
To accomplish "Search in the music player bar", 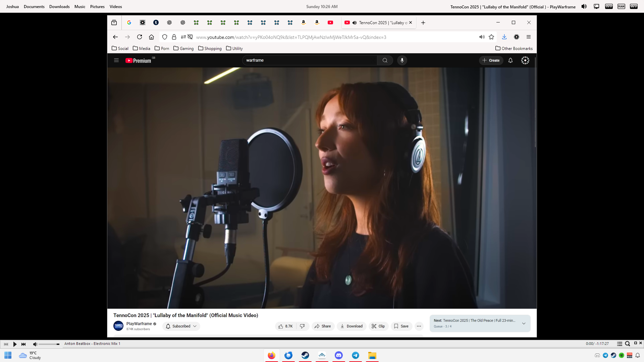I will click(x=628, y=344).
